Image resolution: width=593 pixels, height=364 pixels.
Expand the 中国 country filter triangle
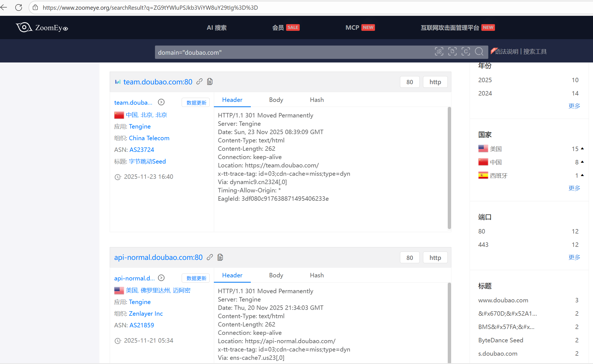582,162
